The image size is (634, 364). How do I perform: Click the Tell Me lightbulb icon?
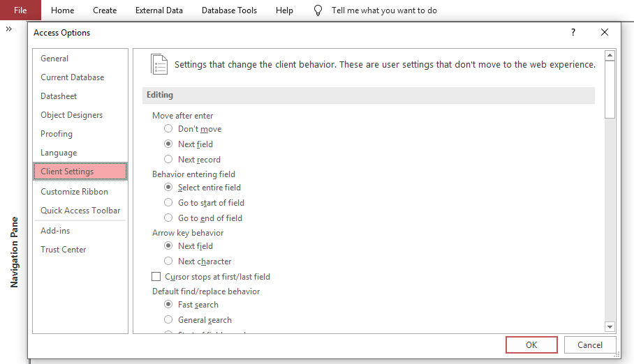click(318, 10)
